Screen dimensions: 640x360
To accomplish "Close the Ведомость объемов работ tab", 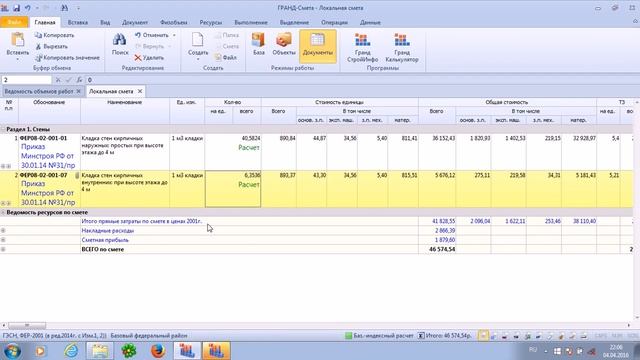I will (78, 91).
